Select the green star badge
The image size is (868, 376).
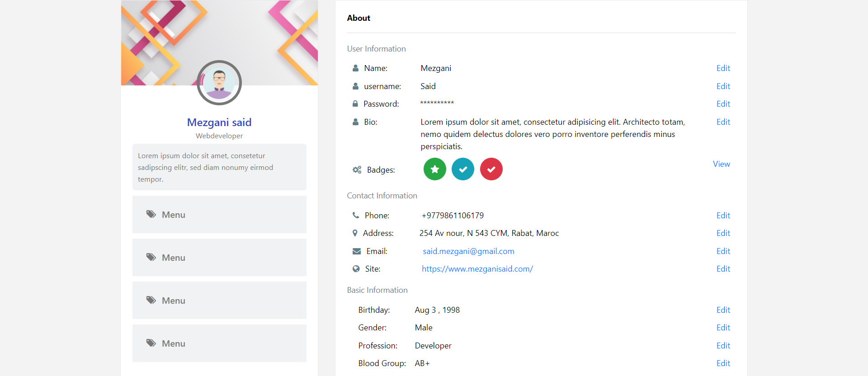coord(435,169)
